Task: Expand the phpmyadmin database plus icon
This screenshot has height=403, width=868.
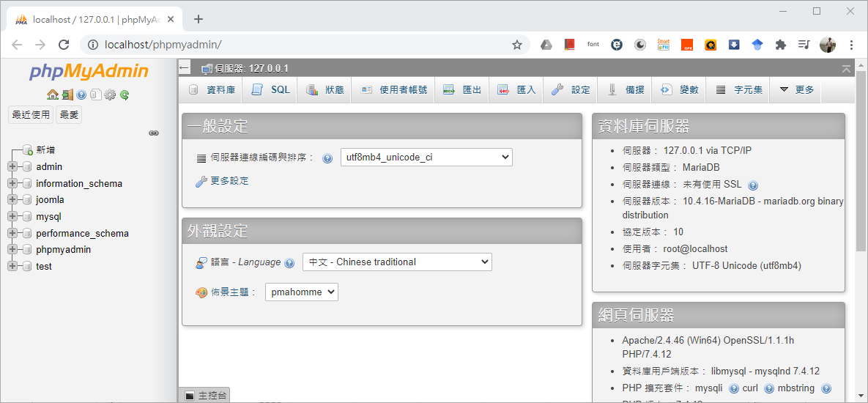Action: tap(12, 250)
